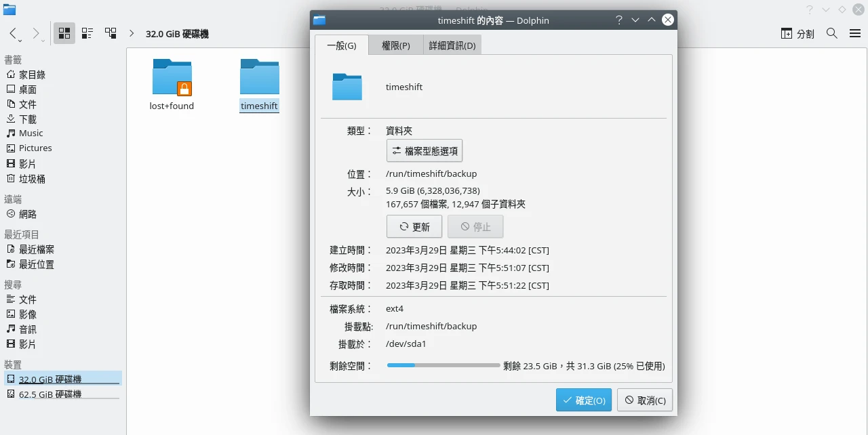This screenshot has width=868, height=435.
Task: Click the free space usage bar
Action: [443, 366]
